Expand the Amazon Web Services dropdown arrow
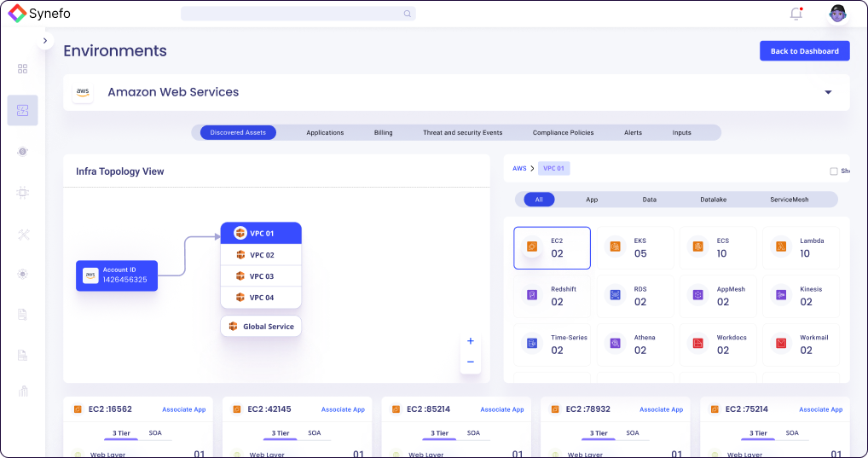The height and width of the screenshot is (458, 868). [x=828, y=92]
